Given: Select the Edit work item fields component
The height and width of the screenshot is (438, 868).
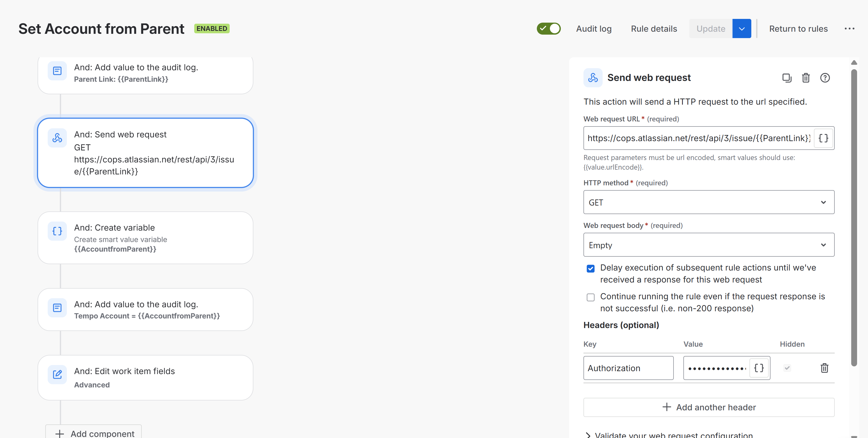Looking at the screenshot, I should (x=145, y=377).
